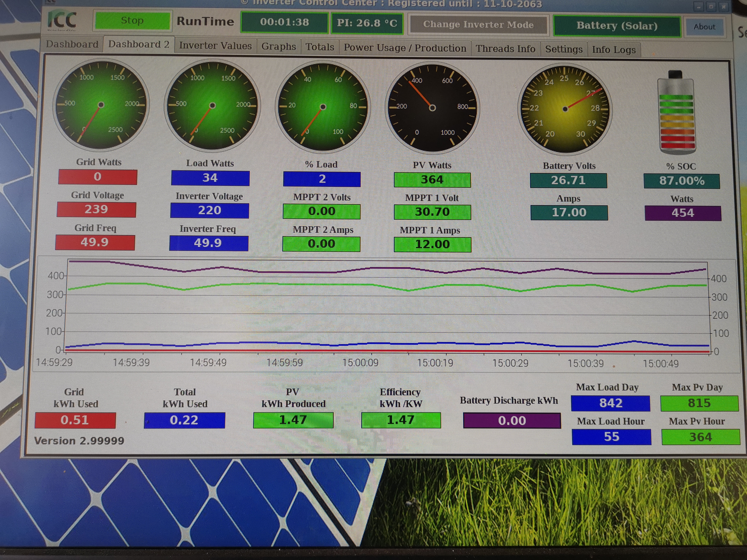Select the Power Usage / Production tab
Screen dimensions: 747x560
point(405,48)
